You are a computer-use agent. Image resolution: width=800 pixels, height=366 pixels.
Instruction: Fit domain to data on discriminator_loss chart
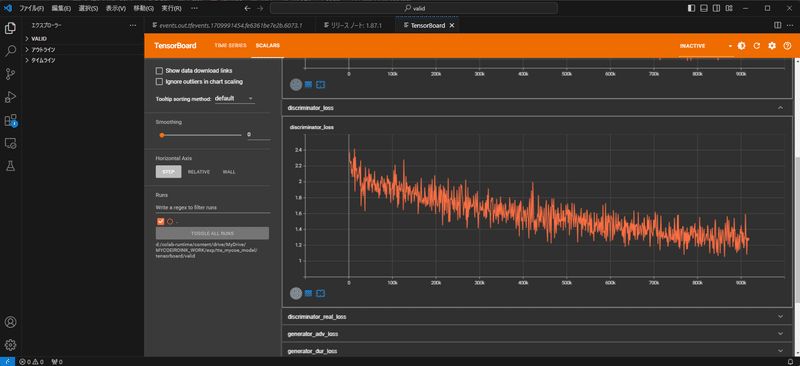tap(320, 294)
